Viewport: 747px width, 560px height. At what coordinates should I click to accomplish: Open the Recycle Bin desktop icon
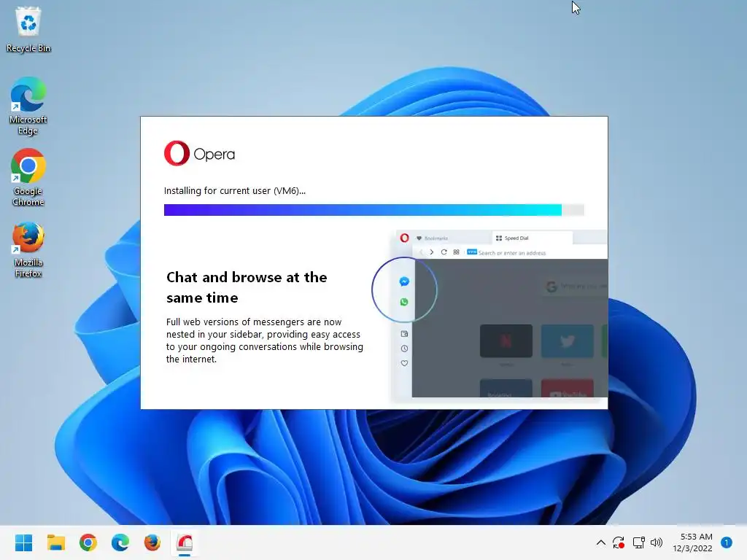click(28, 29)
